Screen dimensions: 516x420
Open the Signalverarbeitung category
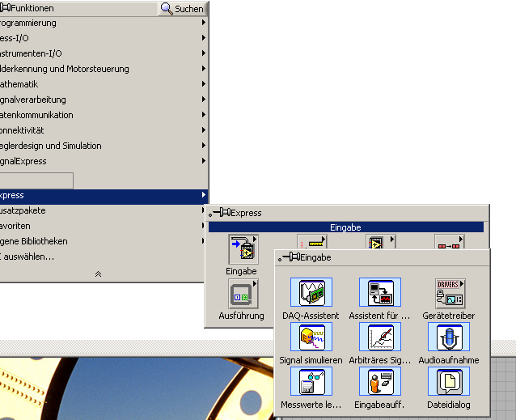pyautogui.click(x=104, y=100)
